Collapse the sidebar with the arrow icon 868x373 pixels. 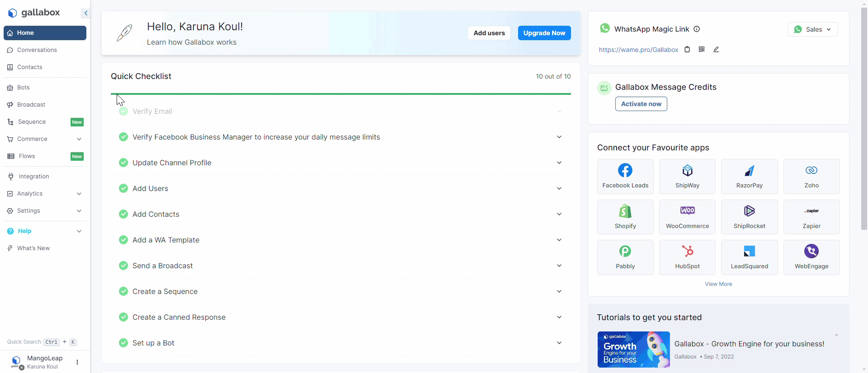tap(85, 13)
